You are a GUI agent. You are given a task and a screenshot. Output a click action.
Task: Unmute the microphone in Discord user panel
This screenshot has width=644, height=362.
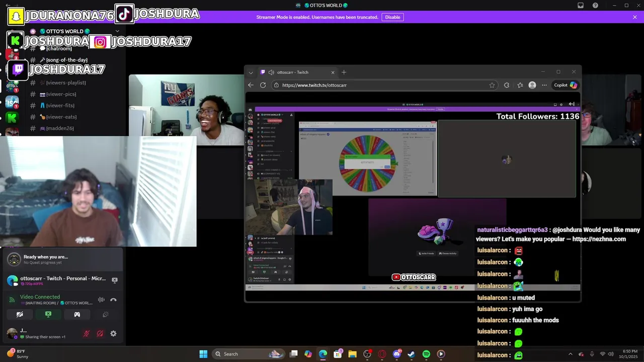pyautogui.click(x=87, y=333)
